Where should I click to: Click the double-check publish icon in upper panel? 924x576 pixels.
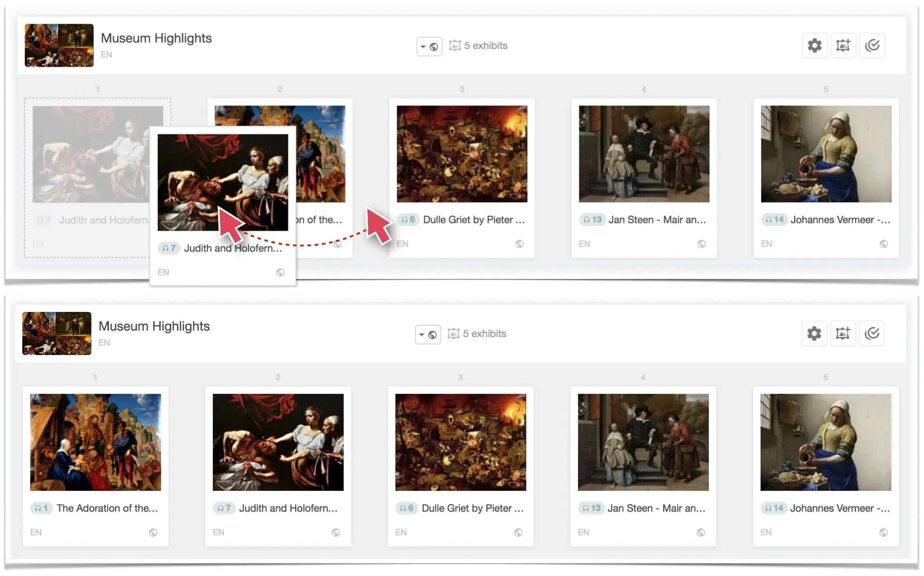pyautogui.click(x=872, y=45)
